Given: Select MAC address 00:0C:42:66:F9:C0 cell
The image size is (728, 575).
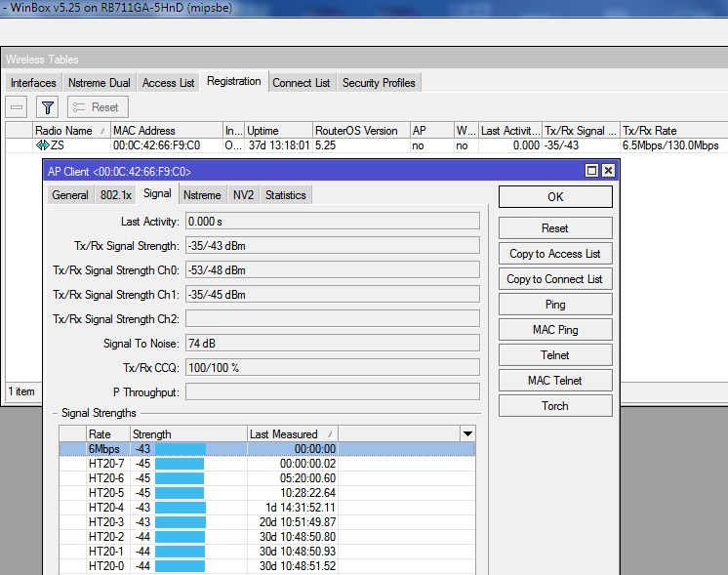Looking at the screenshot, I should pos(156,145).
